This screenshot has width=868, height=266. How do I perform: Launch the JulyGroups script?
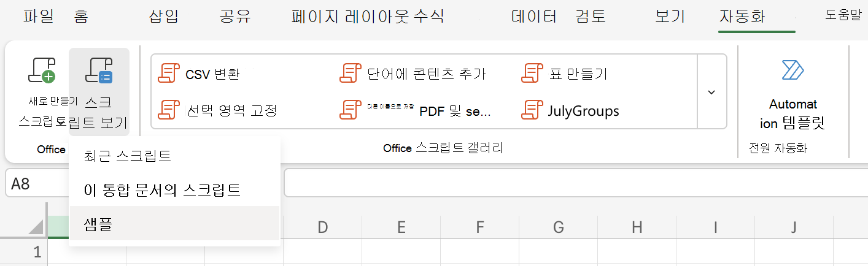point(570,110)
